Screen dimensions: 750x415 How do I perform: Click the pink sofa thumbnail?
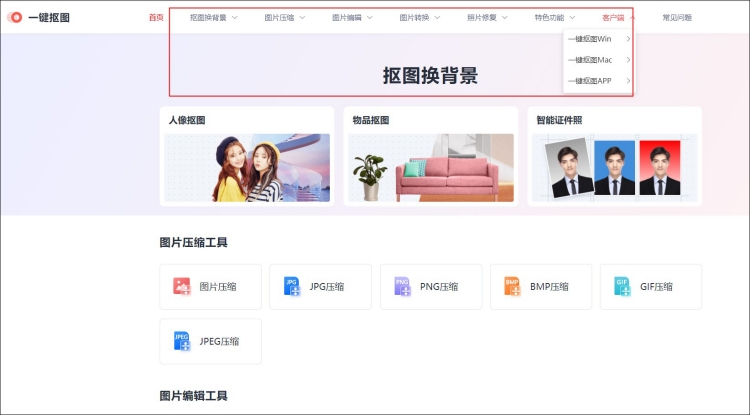(x=431, y=168)
